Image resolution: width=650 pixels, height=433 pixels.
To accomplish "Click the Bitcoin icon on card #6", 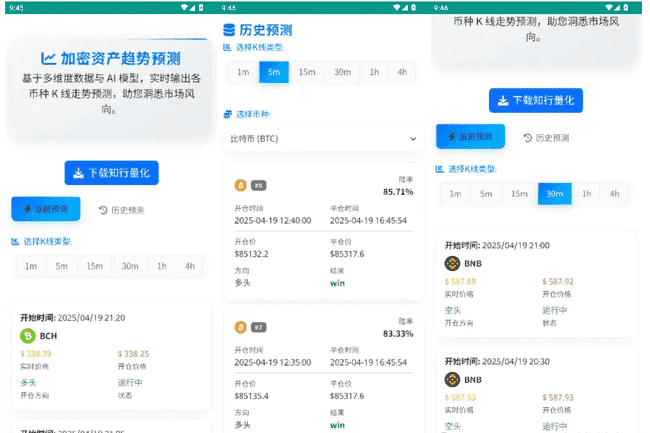I will (x=240, y=185).
